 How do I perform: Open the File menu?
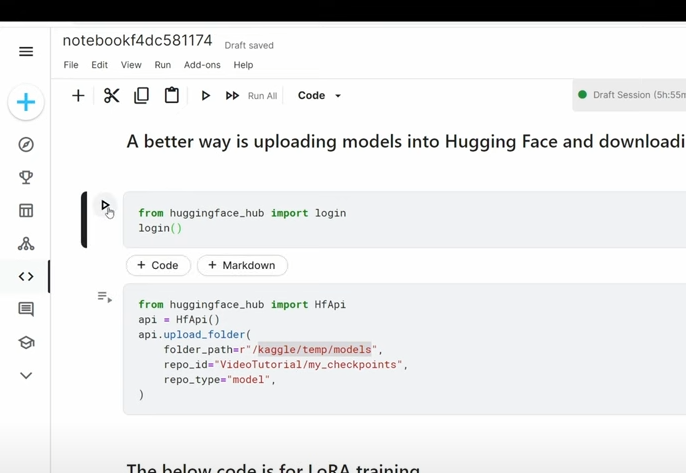click(x=71, y=65)
